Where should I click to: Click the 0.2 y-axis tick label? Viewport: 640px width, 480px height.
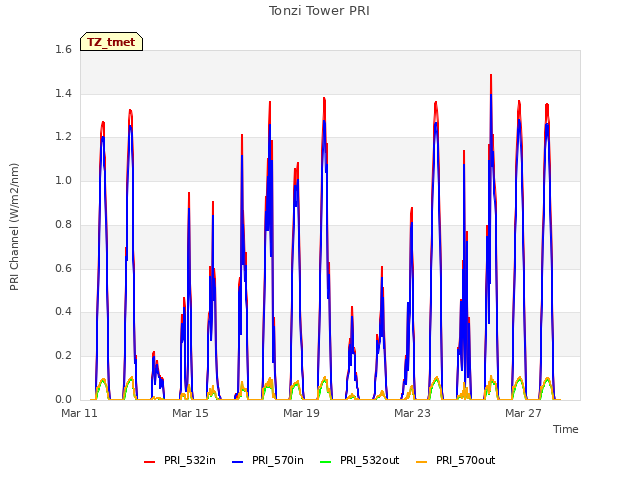click(64, 356)
